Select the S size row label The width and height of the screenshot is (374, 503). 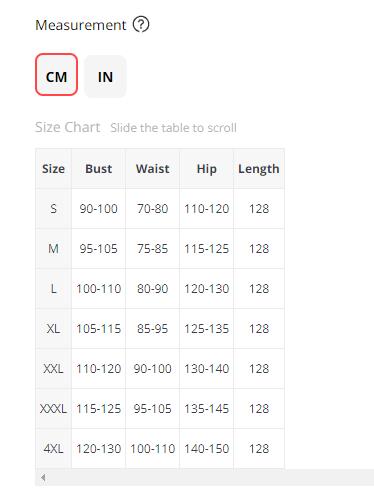click(x=53, y=209)
